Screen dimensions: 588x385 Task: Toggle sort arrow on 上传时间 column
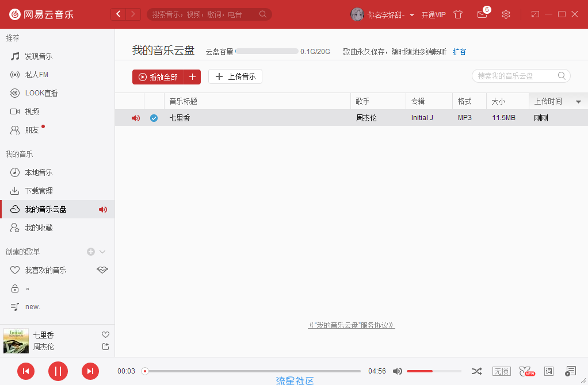point(578,102)
